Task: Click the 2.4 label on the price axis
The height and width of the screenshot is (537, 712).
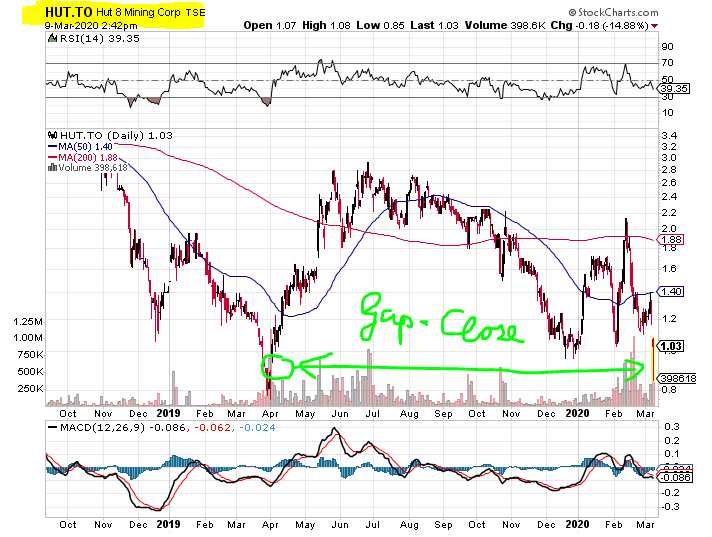Action: tap(669, 197)
